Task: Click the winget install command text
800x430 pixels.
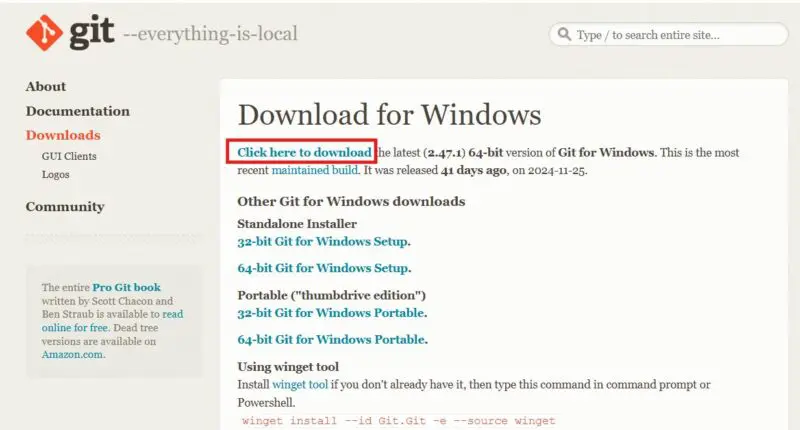Action: click(398, 421)
